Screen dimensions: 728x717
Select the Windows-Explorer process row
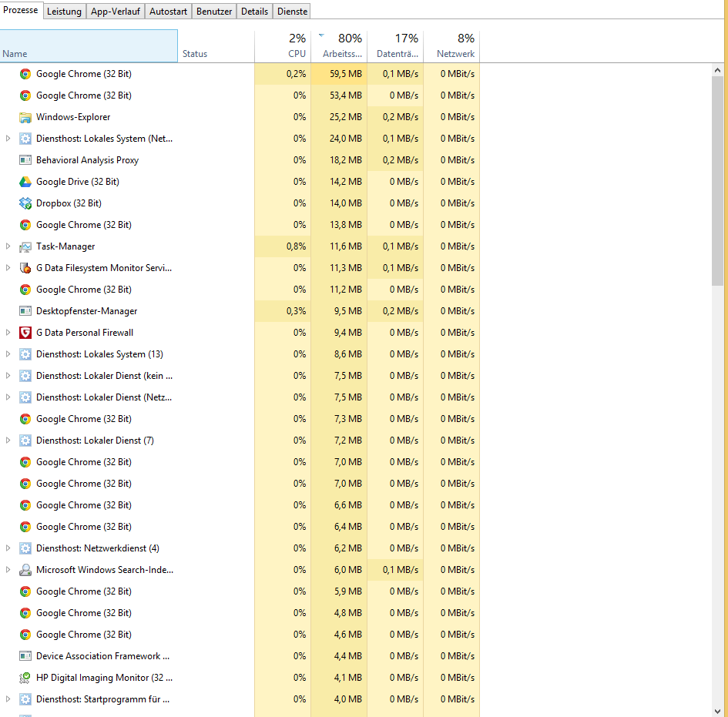240,117
